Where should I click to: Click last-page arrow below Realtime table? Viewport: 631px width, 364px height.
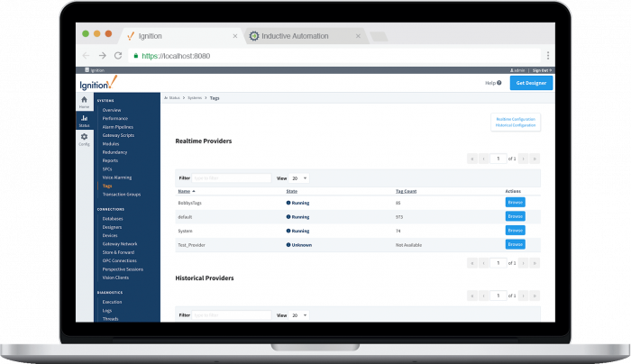pos(535,263)
